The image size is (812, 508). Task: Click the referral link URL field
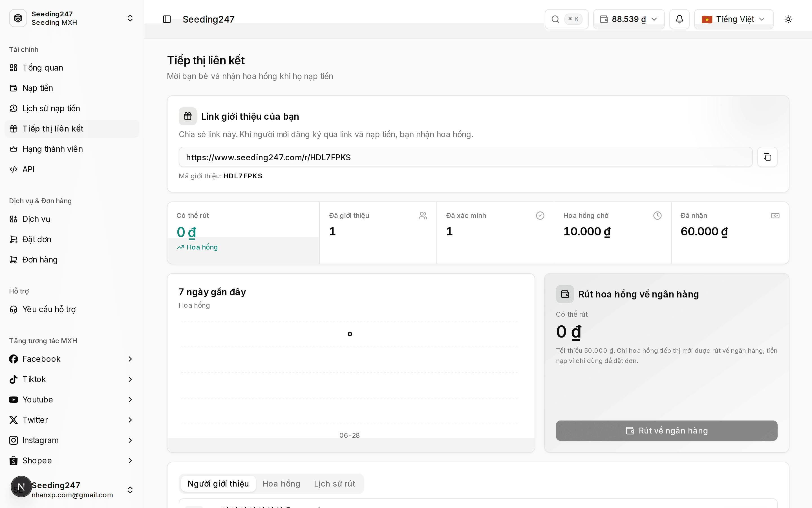[465, 157]
